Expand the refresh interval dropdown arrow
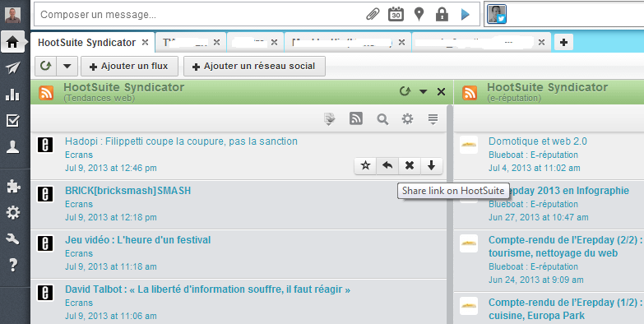Viewport: 644px width, 324px height. click(67, 66)
